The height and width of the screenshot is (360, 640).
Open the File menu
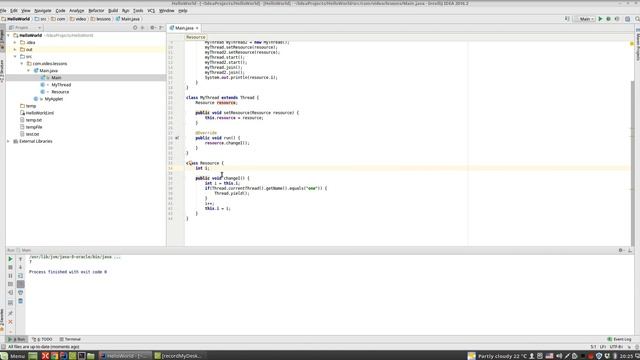3,11
